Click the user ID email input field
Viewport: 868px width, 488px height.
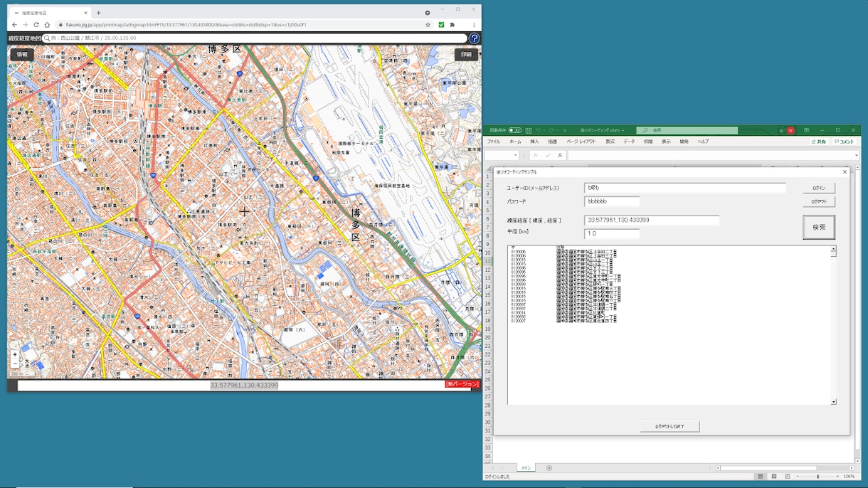(685, 188)
